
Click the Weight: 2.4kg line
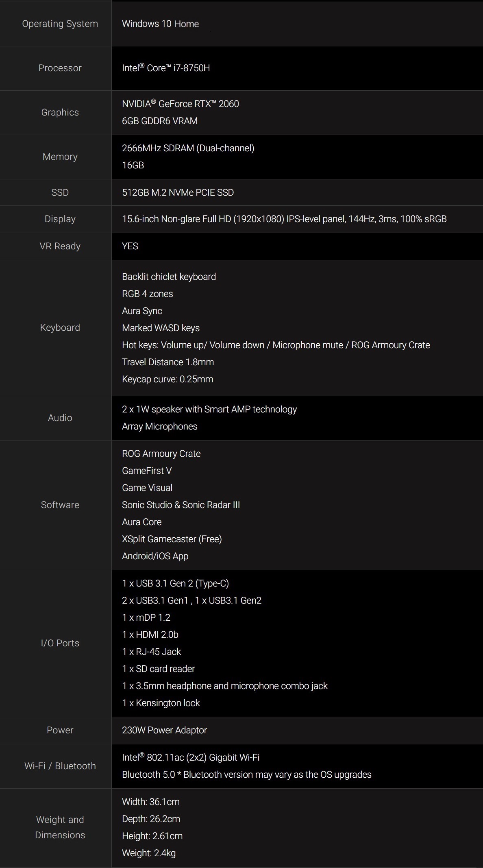point(149,853)
